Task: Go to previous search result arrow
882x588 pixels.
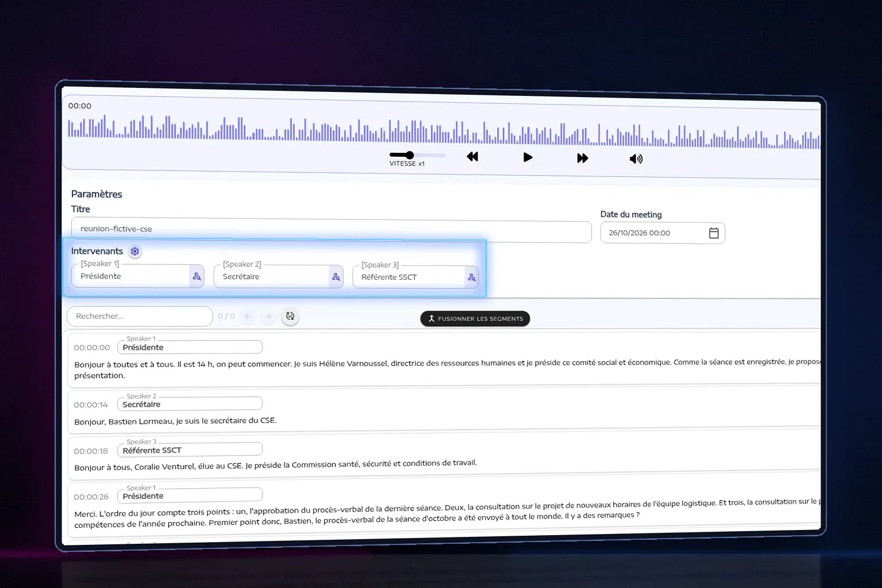Action: click(x=248, y=316)
